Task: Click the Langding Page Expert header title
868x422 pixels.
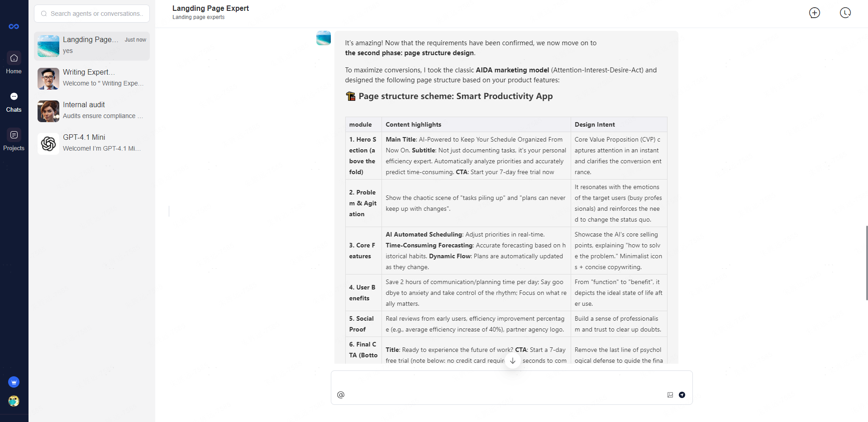Action: (x=210, y=8)
